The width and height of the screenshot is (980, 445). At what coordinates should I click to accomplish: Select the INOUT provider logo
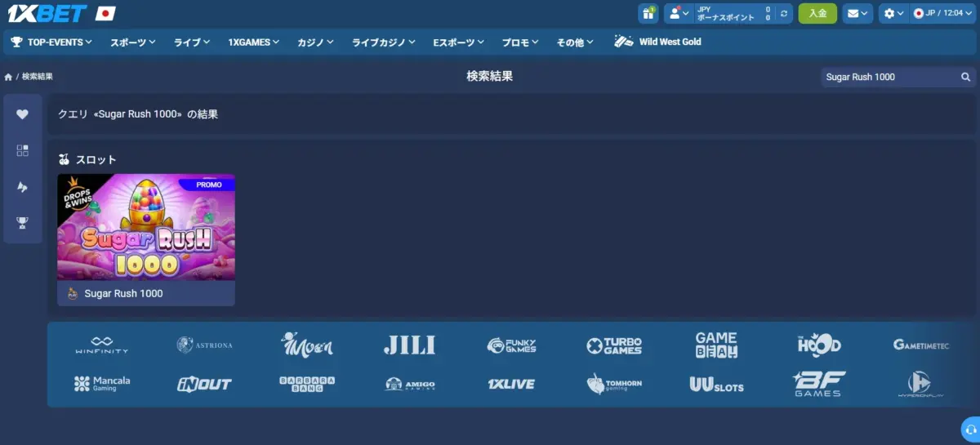coord(205,385)
